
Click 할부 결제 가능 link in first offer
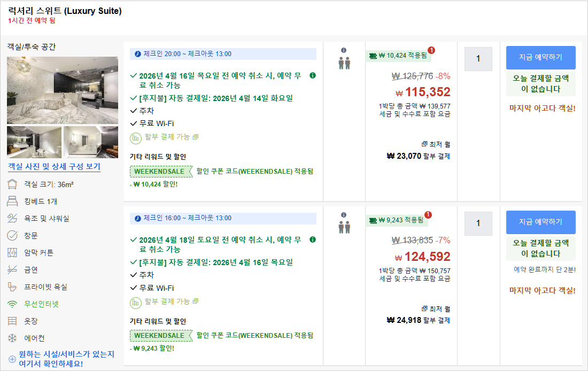172,137
